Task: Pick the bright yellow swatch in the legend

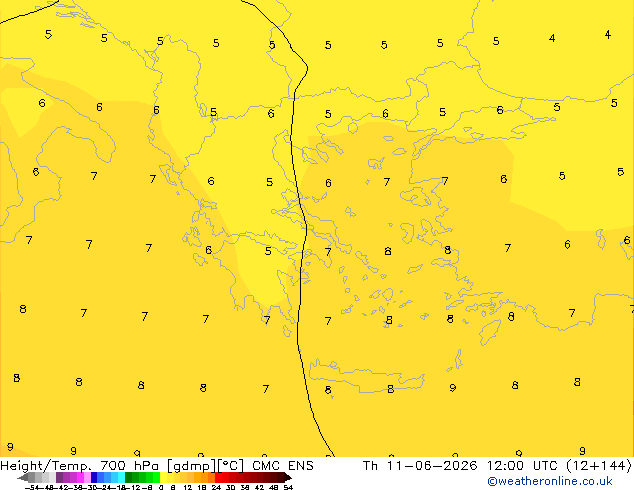Action: (163, 477)
